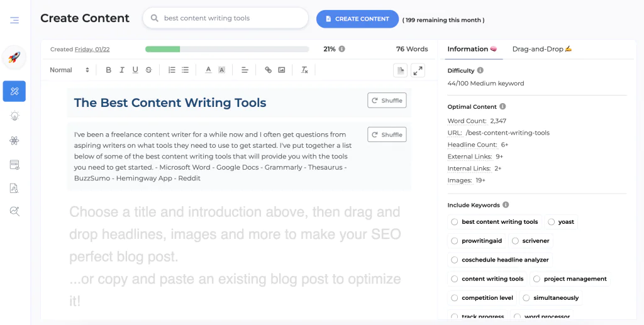Click info icon next to 21%
The width and height of the screenshot is (644, 325).
[341, 49]
